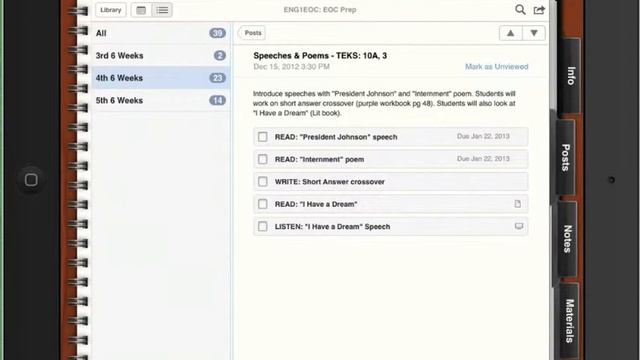Tap Due Jan 22, 2013 on Internment row
640x360 pixels.
click(x=483, y=159)
